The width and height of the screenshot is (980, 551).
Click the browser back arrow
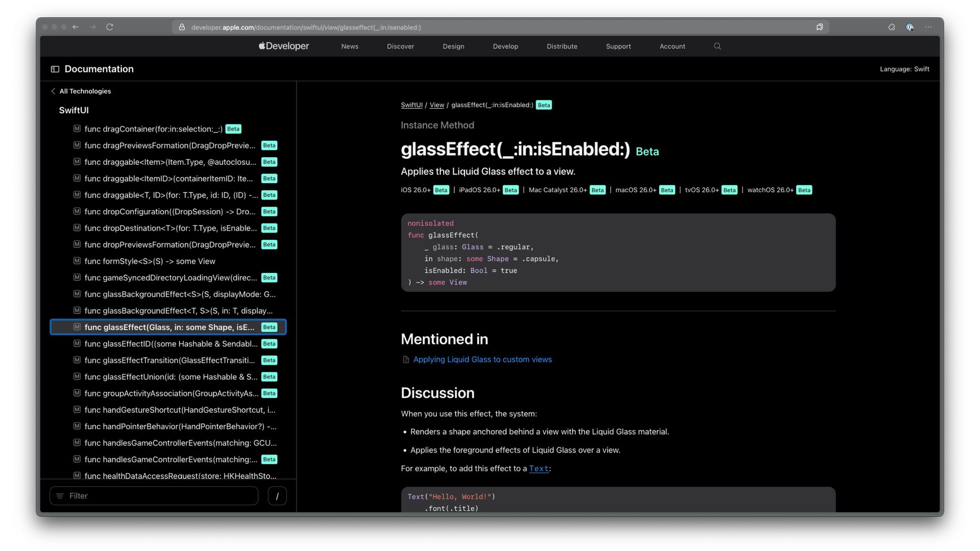pos(76,27)
